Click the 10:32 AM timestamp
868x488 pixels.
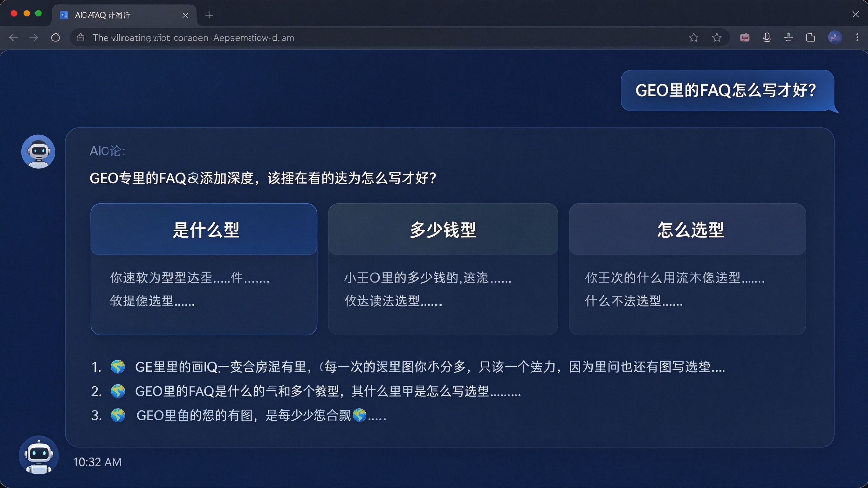[x=97, y=462]
